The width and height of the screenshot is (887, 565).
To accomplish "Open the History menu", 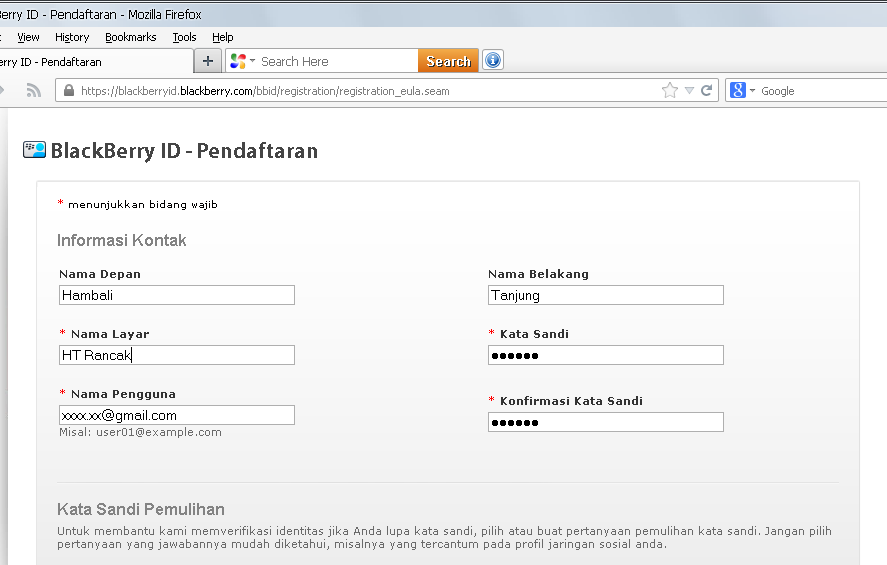I will point(72,37).
